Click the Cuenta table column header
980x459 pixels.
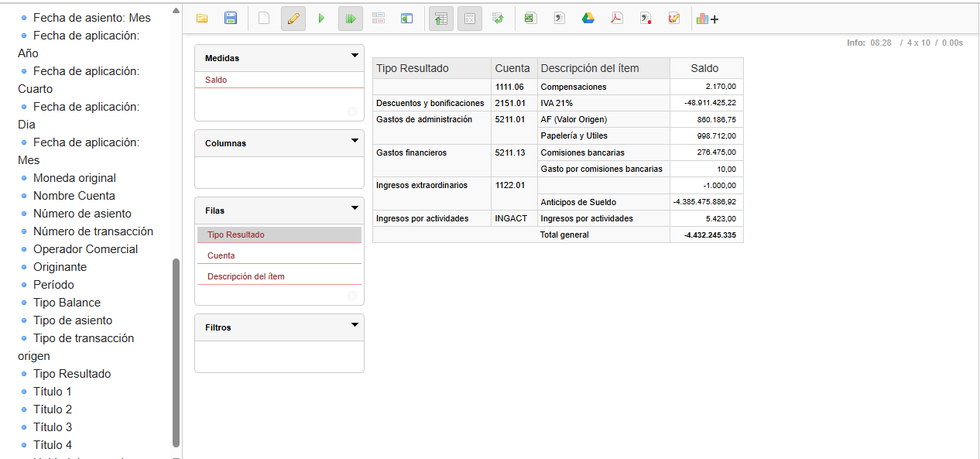point(512,68)
